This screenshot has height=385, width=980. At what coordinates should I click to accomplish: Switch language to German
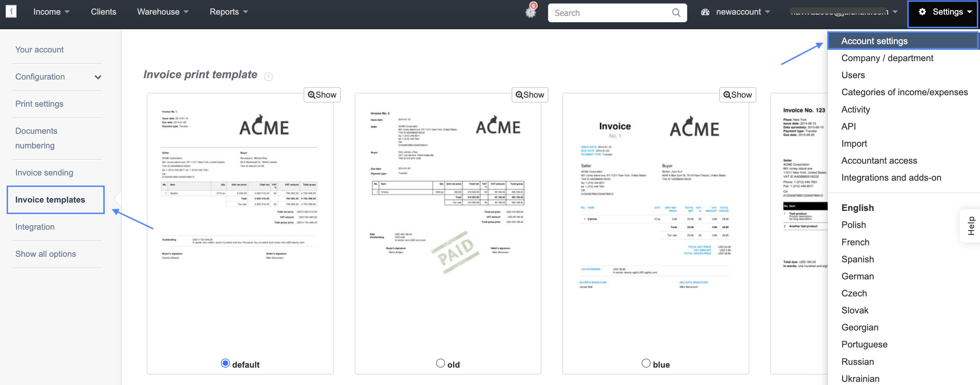tap(858, 276)
